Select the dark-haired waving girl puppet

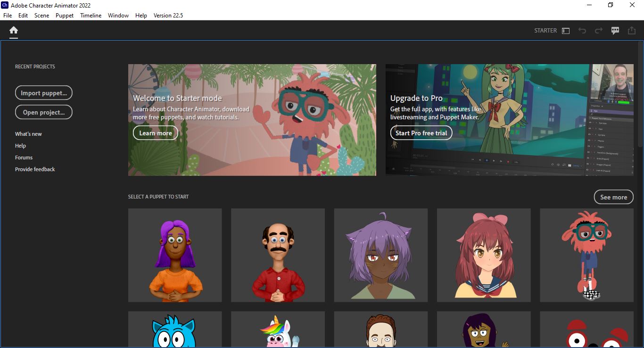coord(484,329)
